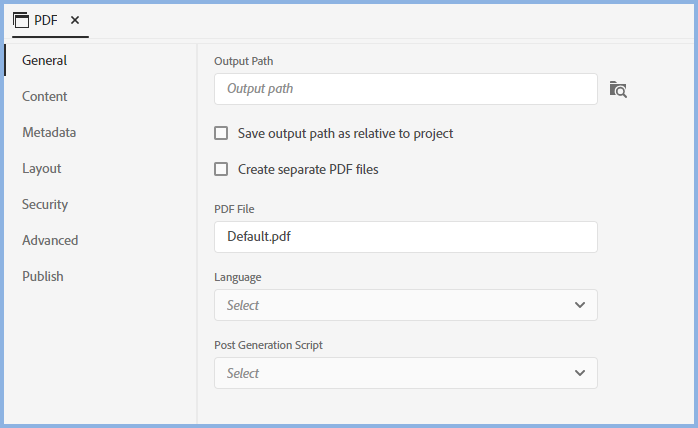Go to the Layout settings
Viewport: 698px width, 428px height.
click(42, 168)
